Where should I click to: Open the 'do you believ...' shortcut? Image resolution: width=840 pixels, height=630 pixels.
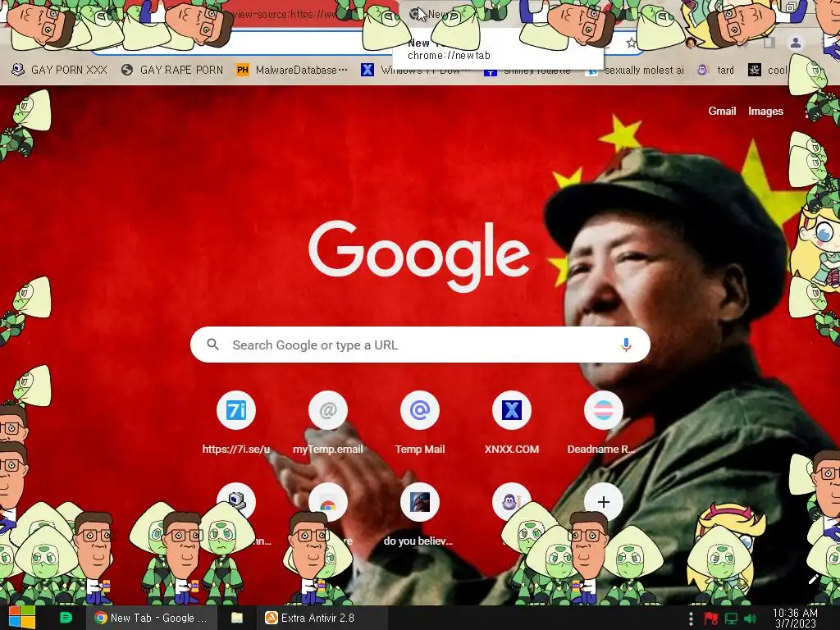click(420, 514)
